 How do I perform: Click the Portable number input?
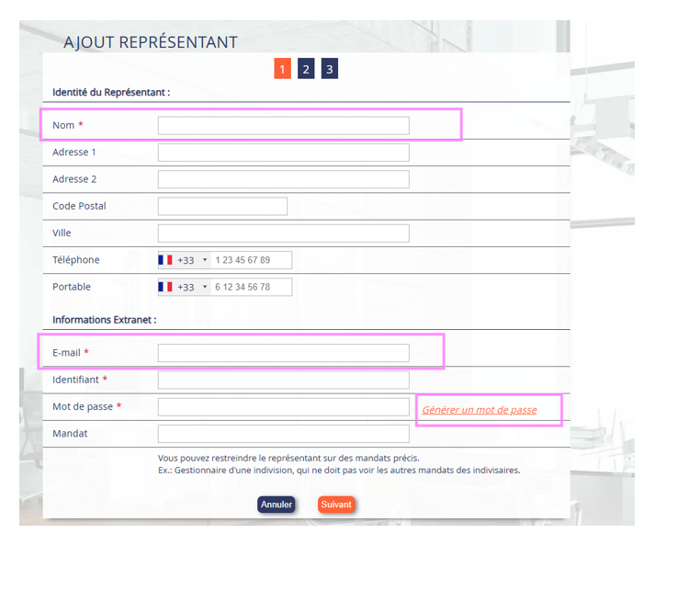(x=251, y=287)
